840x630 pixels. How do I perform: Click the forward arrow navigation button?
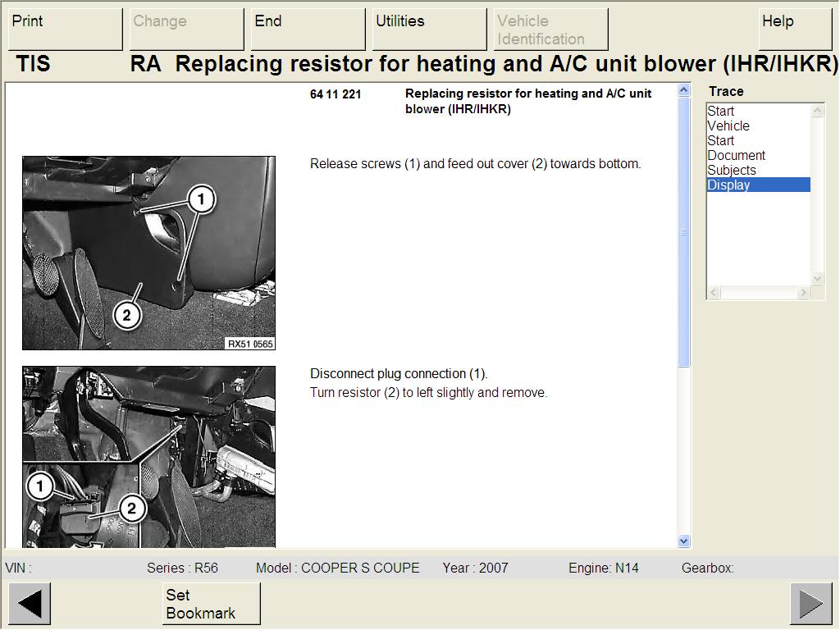(810, 604)
